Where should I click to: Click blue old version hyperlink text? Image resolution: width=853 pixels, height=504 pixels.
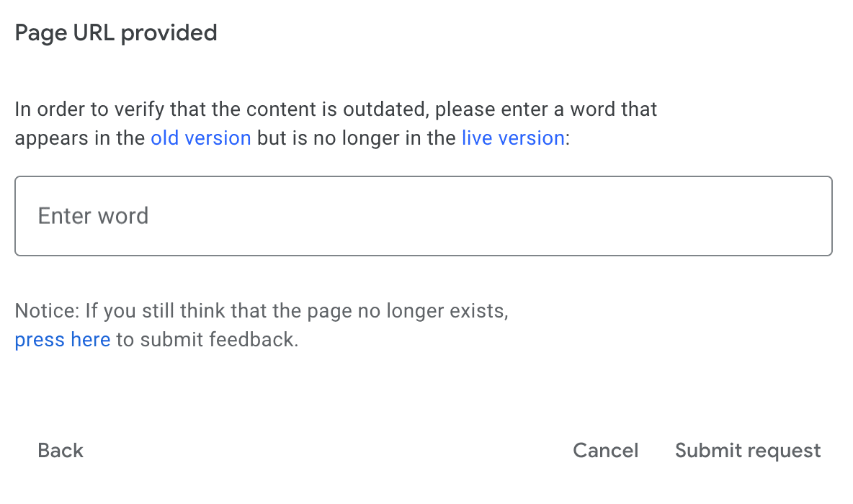(200, 138)
